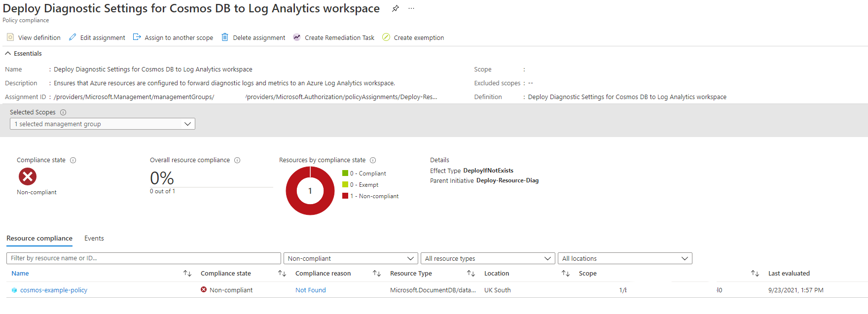The width and height of the screenshot is (868, 314).
Task: Open the All locations dropdown
Action: click(625, 258)
